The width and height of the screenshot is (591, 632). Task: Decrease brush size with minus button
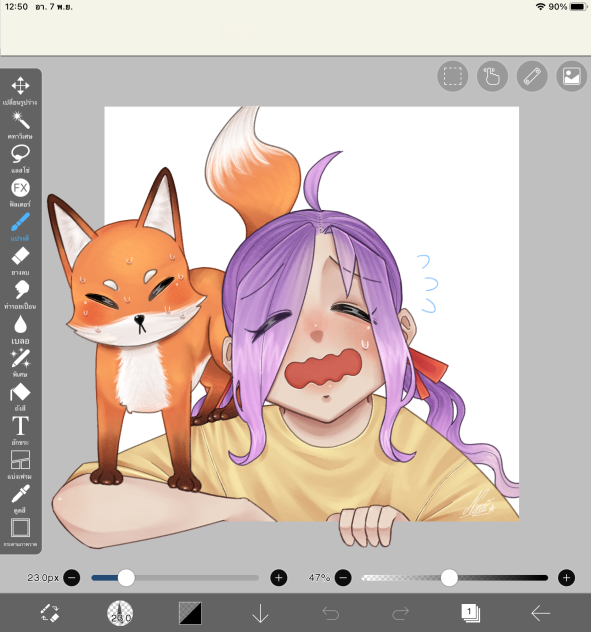(x=72, y=578)
